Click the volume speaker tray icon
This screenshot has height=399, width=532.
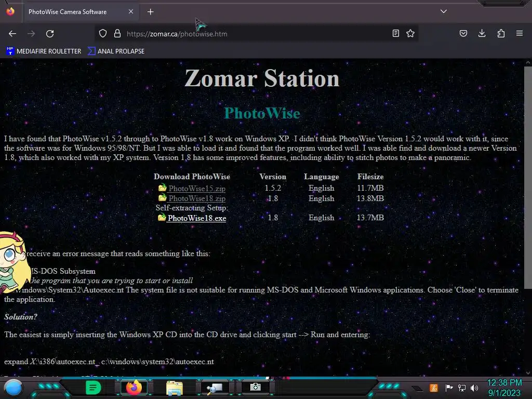pos(474,388)
